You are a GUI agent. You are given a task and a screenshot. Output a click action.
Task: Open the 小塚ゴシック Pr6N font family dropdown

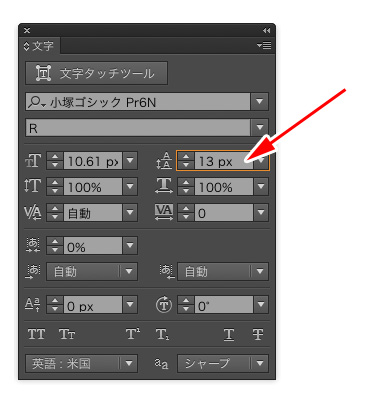(260, 102)
